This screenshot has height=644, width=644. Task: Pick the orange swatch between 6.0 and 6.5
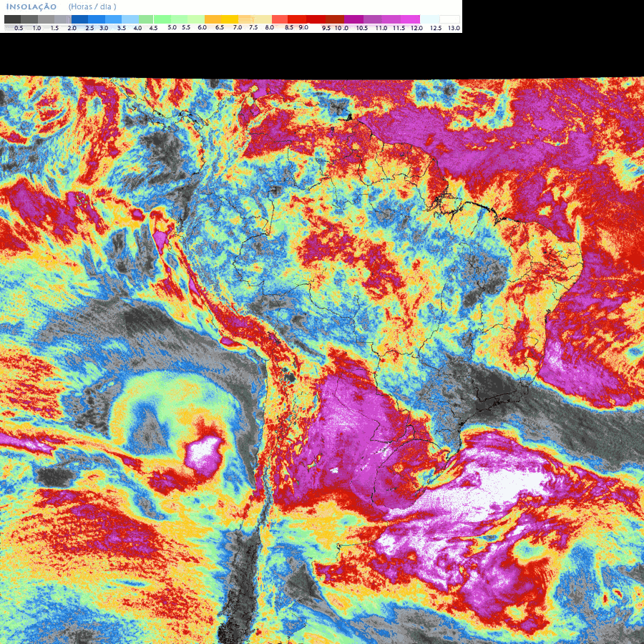coord(213,19)
